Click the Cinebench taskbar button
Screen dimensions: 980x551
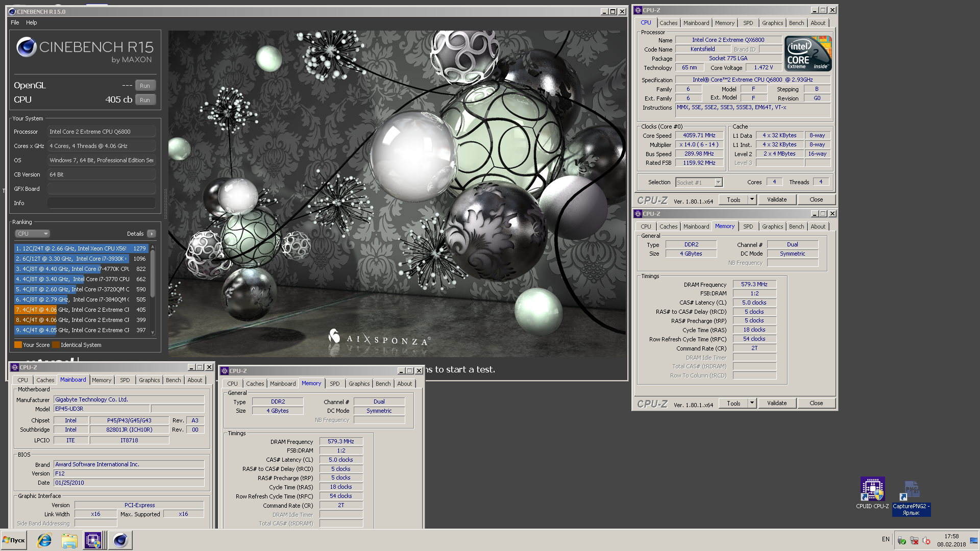pyautogui.click(x=120, y=540)
